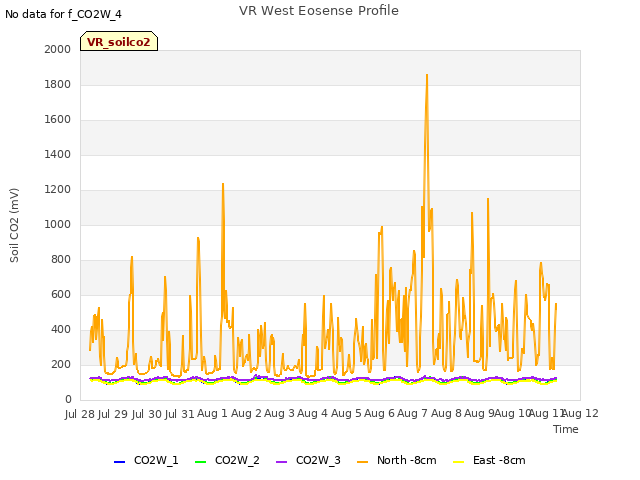640x480 pixels.
Task: Toggle North -8cm series in the legend
Action: point(396,460)
